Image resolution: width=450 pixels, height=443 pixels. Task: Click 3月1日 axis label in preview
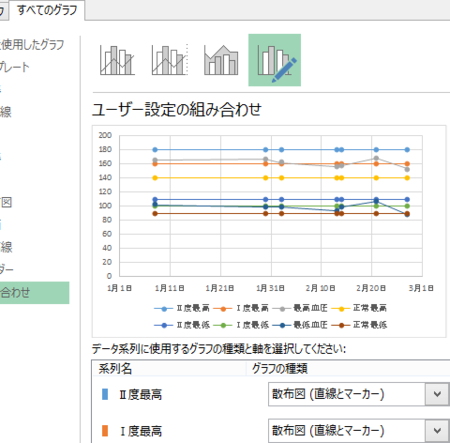[421, 288]
